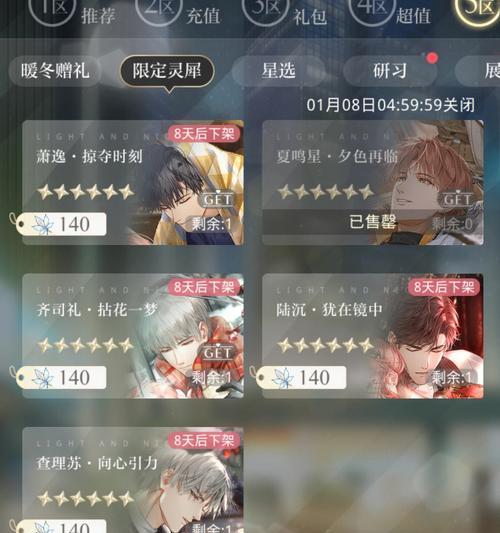The height and width of the screenshot is (533, 500).
Task: Open 研习 category with red dot
Action: click(x=390, y=71)
